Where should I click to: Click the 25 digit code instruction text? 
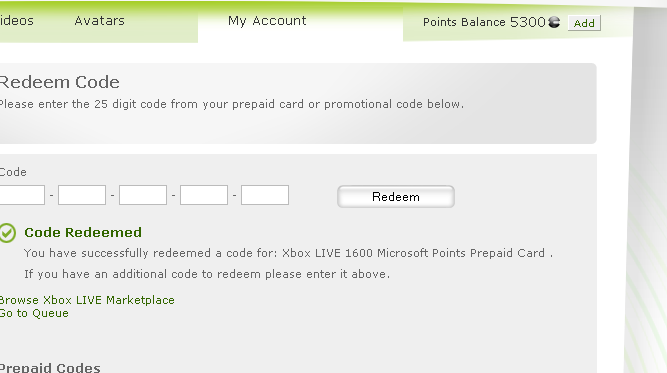232,104
